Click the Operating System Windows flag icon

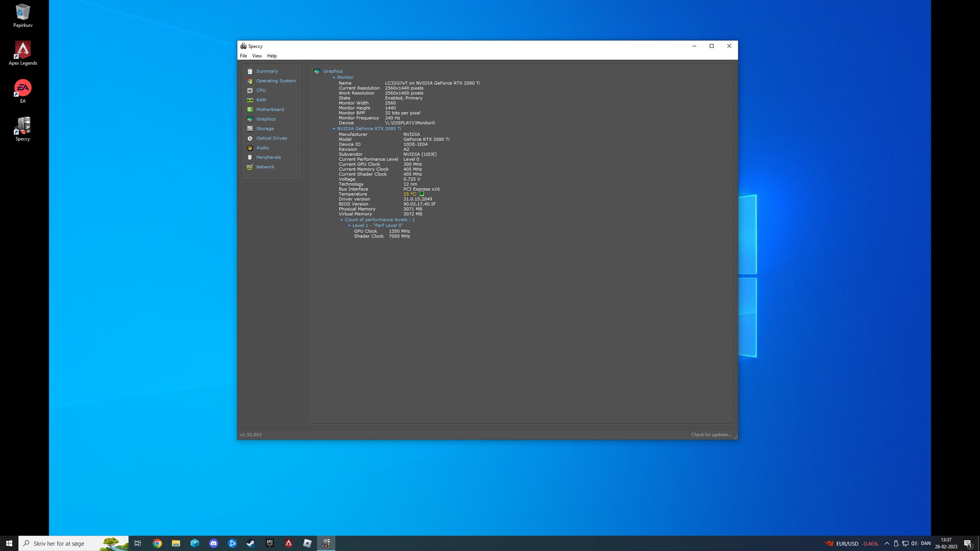(x=250, y=81)
